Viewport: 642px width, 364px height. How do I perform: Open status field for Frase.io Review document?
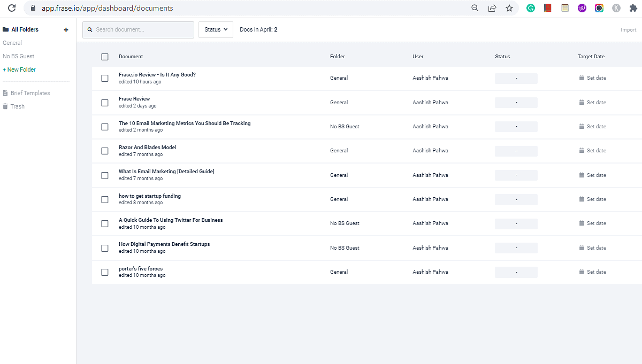[516, 78]
